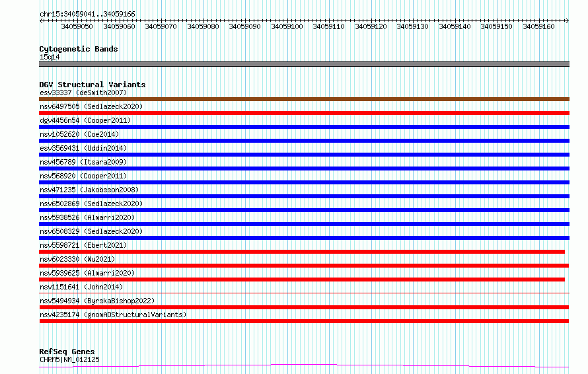Screen dimensions: 588x374
Task: Click ruler position 34059160
Action: 538,26
